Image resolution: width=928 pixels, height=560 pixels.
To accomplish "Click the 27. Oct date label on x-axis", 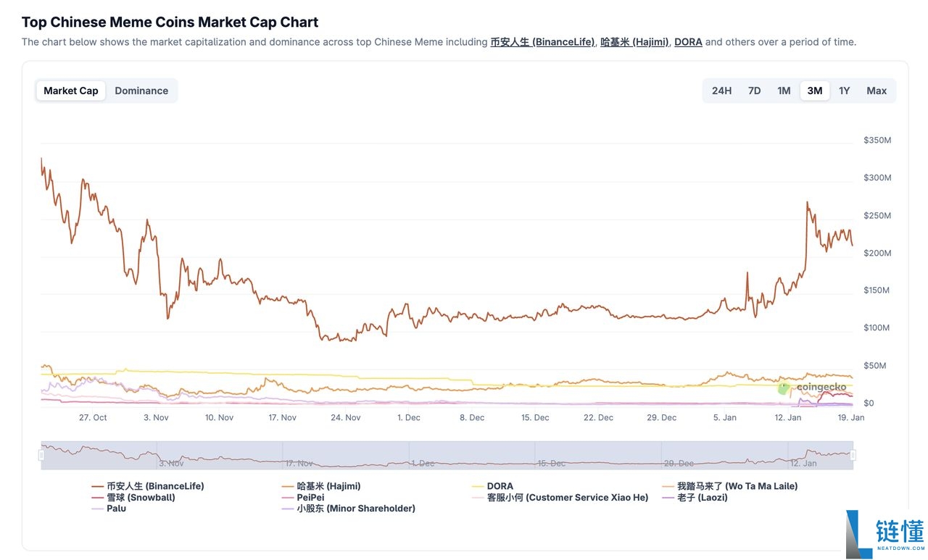I will 93,417.
